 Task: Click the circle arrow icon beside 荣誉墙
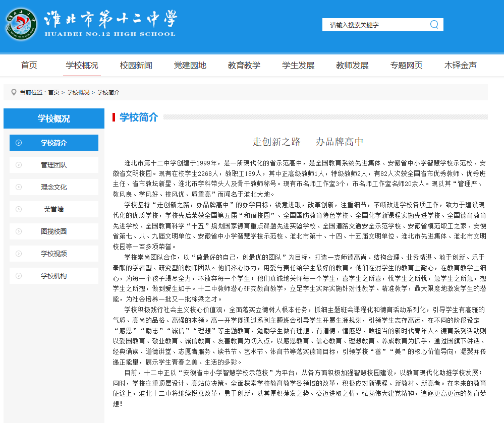tap(19, 209)
